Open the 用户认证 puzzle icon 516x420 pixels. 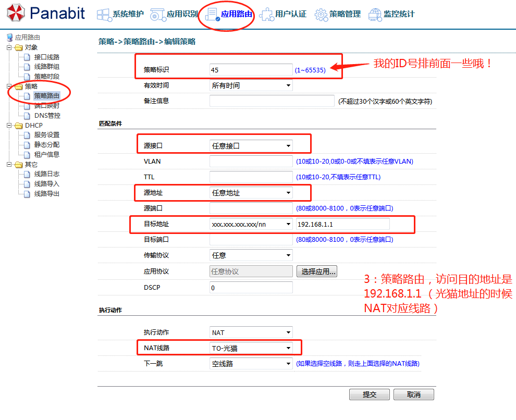point(266,15)
